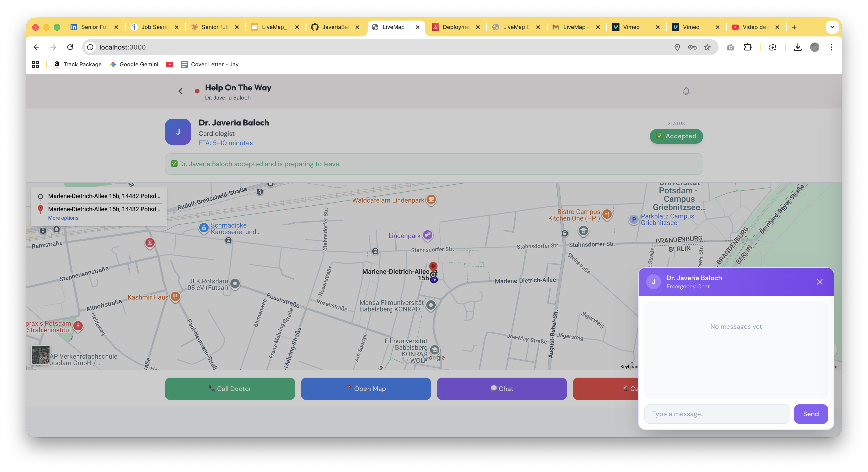Click the Lindenpark purple marker icon
The height and width of the screenshot is (472, 868).
(x=428, y=235)
